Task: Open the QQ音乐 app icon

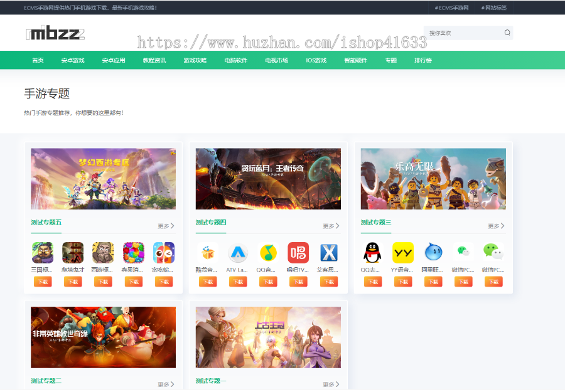Action: 268,253
